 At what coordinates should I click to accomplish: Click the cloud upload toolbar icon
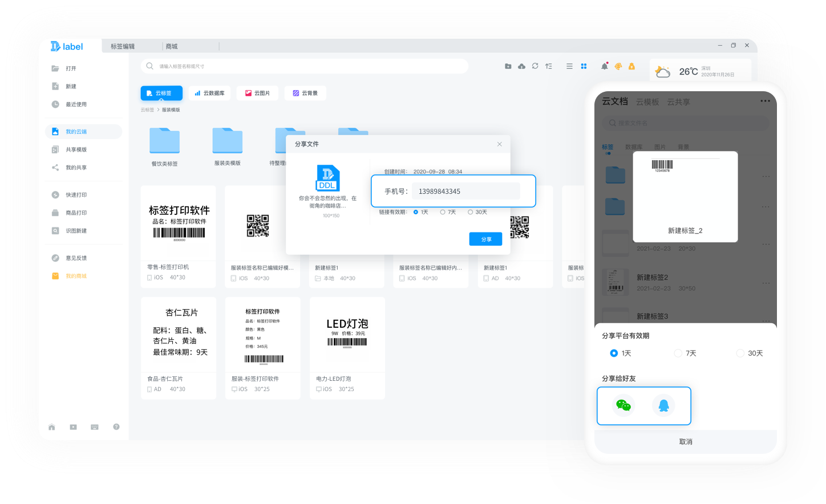click(x=521, y=66)
